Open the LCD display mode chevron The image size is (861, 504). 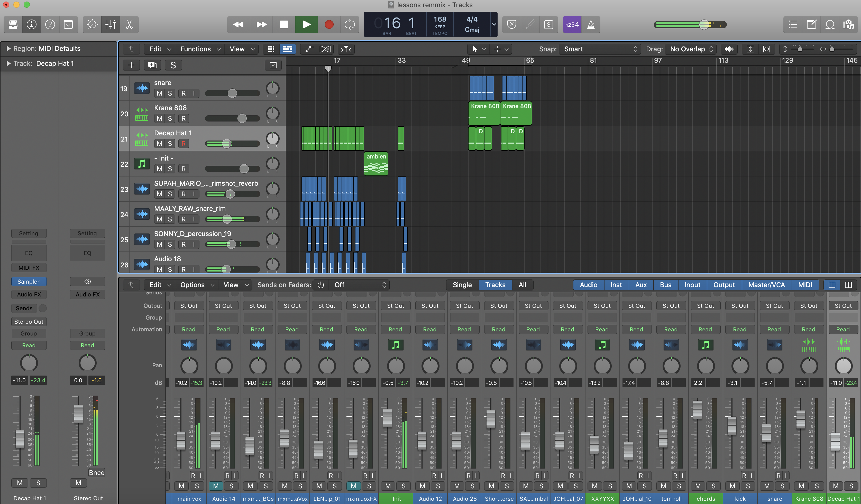tap(494, 24)
